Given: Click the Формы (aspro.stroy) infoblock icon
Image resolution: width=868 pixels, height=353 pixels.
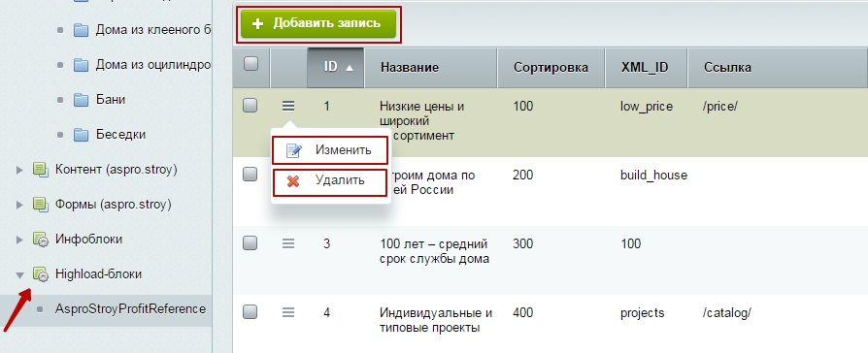Looking at the screenshot, I should pos(41,205).
